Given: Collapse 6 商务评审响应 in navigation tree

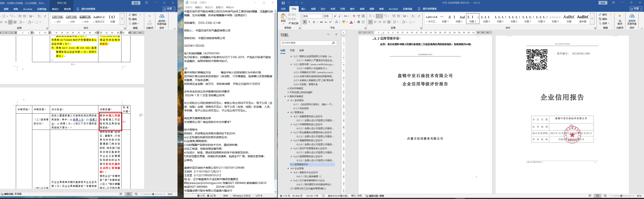Looking at the screenshot, I should point(285,96).
